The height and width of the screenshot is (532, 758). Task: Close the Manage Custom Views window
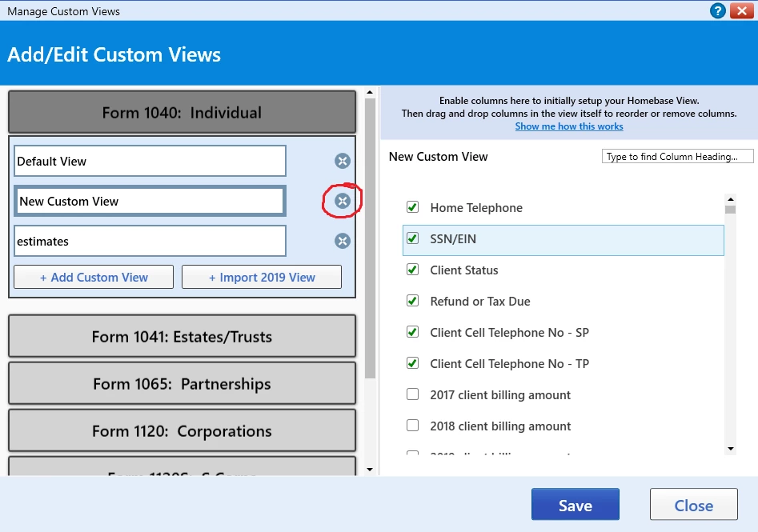[741, 10]
